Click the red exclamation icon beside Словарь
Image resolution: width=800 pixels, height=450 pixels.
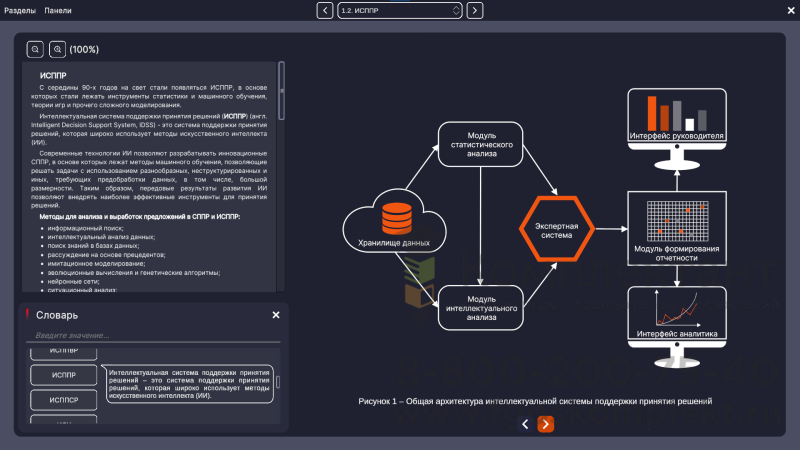click(x=28, y=315)
